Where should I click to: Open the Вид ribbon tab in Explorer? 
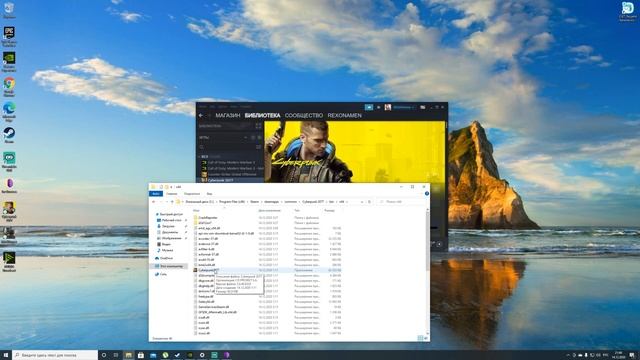pyautogui.click(x=209, y=193)
